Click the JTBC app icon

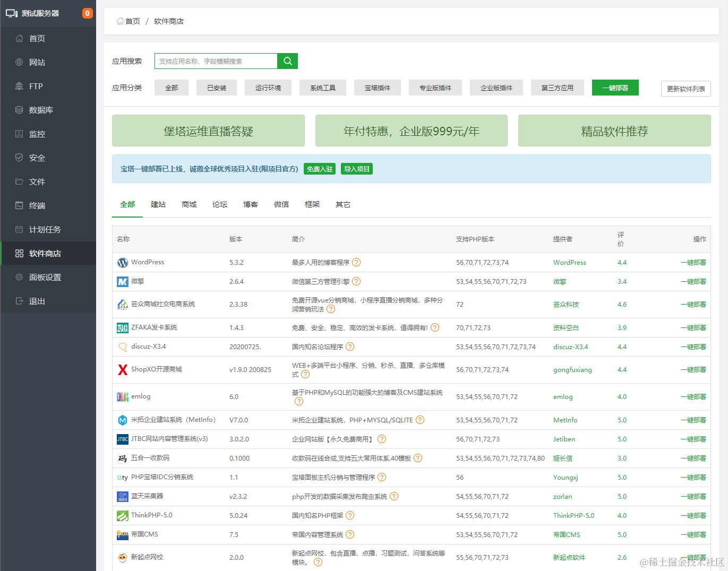coord(123,439)
